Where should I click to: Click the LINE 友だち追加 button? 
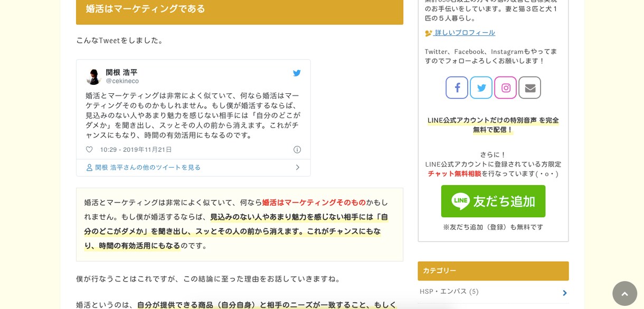coord(493,201)
